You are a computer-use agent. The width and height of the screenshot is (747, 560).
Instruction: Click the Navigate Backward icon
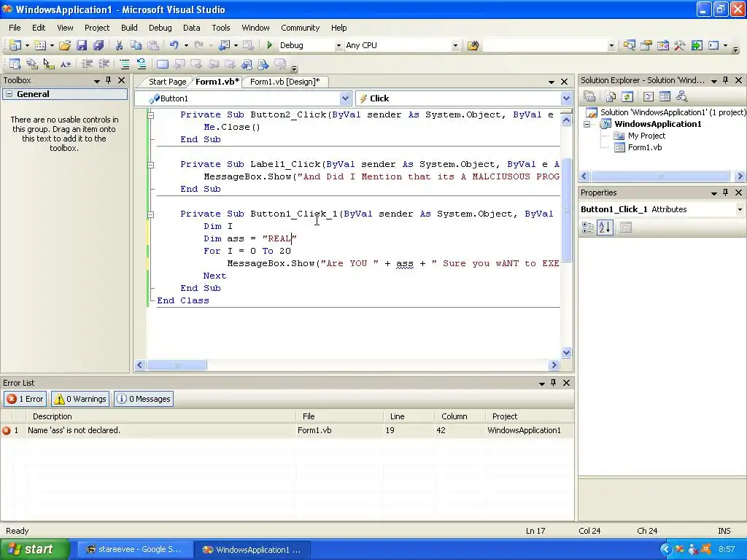(224, 45)
